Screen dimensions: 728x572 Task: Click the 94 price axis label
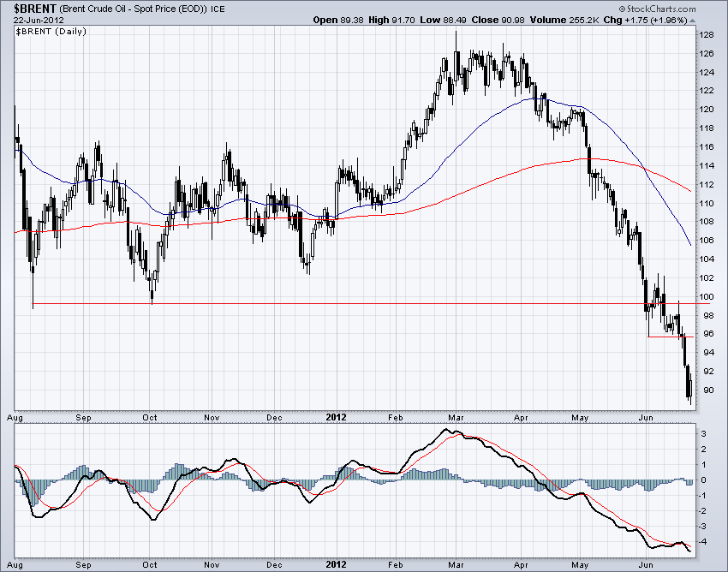point(708,353)
